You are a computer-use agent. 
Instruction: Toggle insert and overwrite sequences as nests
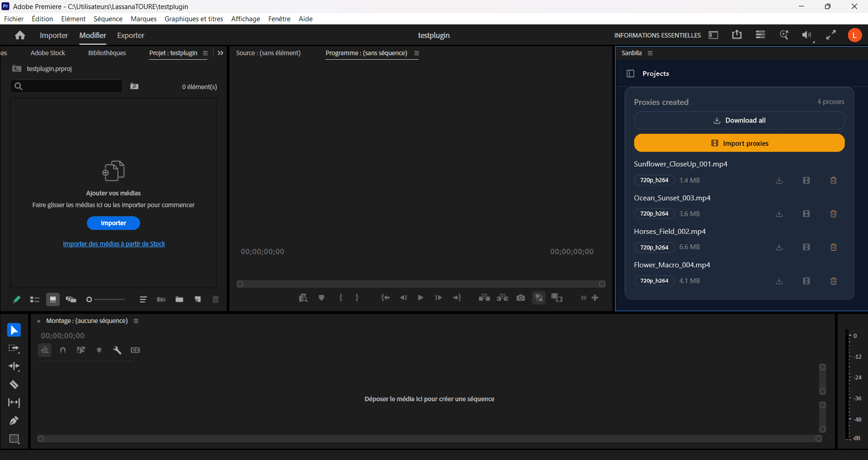pos(45,350)
